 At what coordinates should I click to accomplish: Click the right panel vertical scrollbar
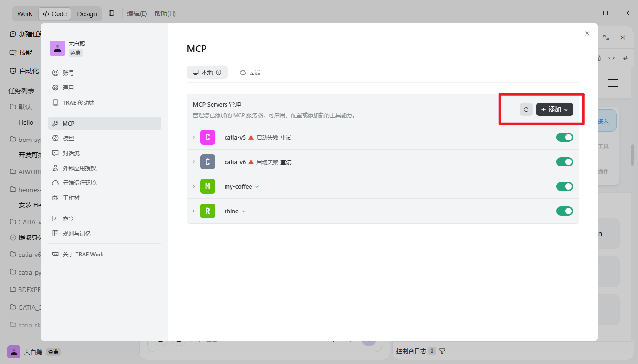point(632,155)
